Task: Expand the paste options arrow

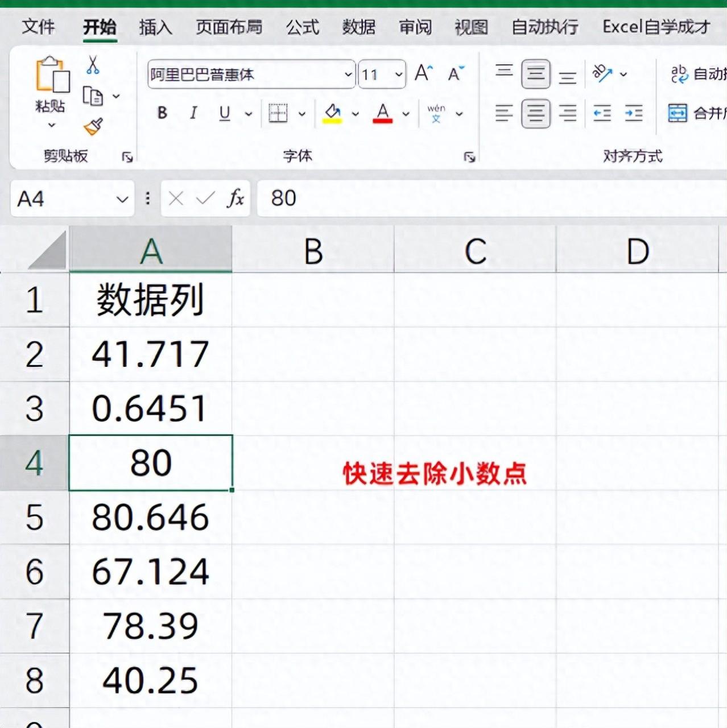Action: coord(52,125)
